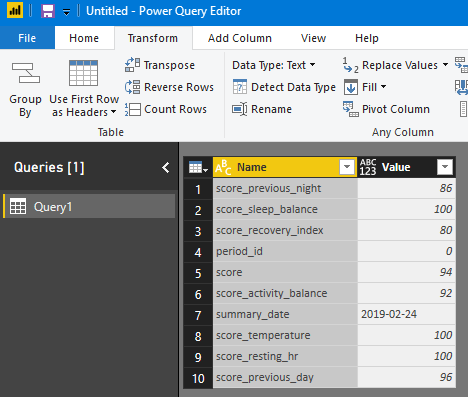The width and height of the screenshot is (468, 397).
Task: Open the quick access toolbar customize arrow
Action: [67, 12]
